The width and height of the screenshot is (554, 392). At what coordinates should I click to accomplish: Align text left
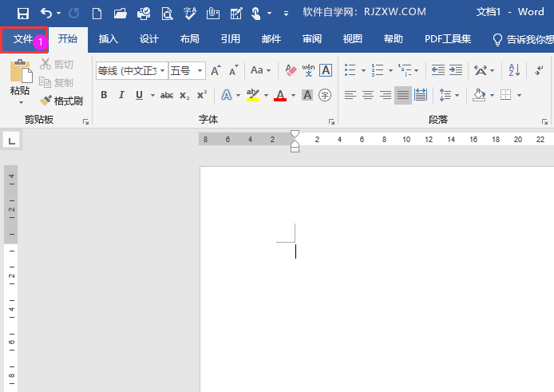pos(350,95)
